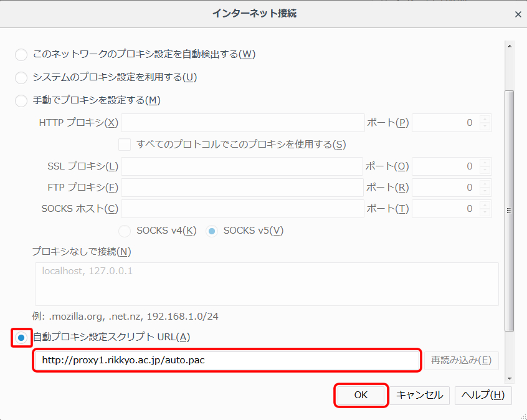Click the SOCKS port number field
Image resolution: width=527 pixels, height=420 pixels.
click(x=445, y=209)
